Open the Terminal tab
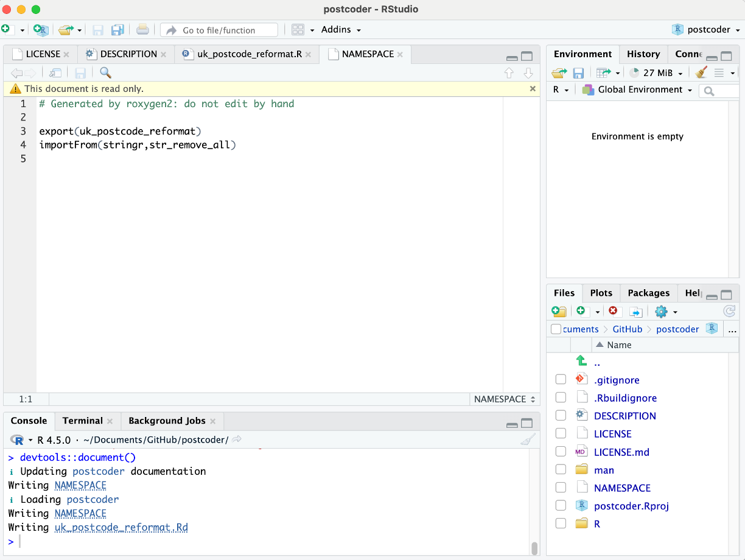 pyautogui.click(x=82, y=421)
